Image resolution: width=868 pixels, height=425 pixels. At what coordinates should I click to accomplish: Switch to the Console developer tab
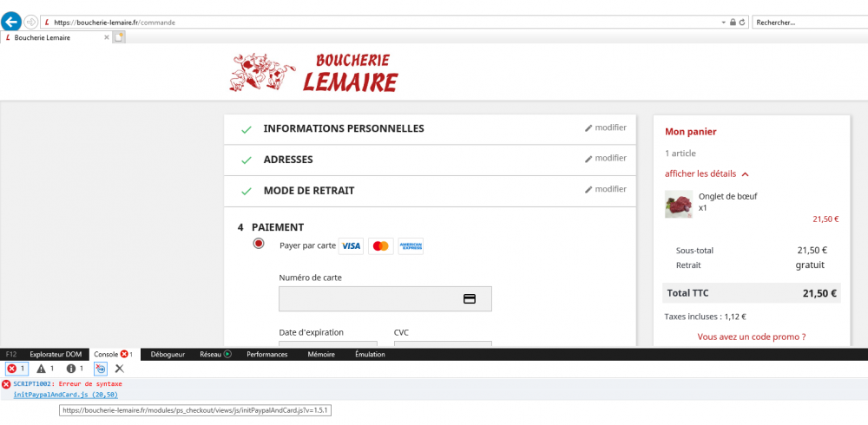(114, 354)
